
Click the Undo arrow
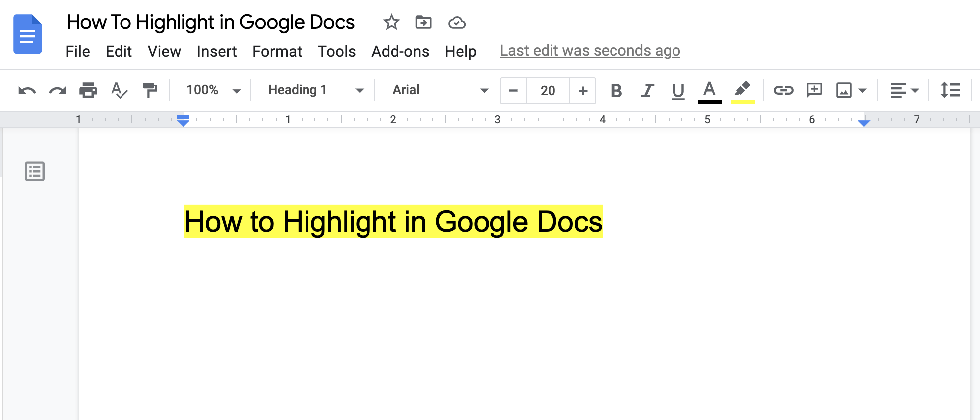(x=27, y=90)
